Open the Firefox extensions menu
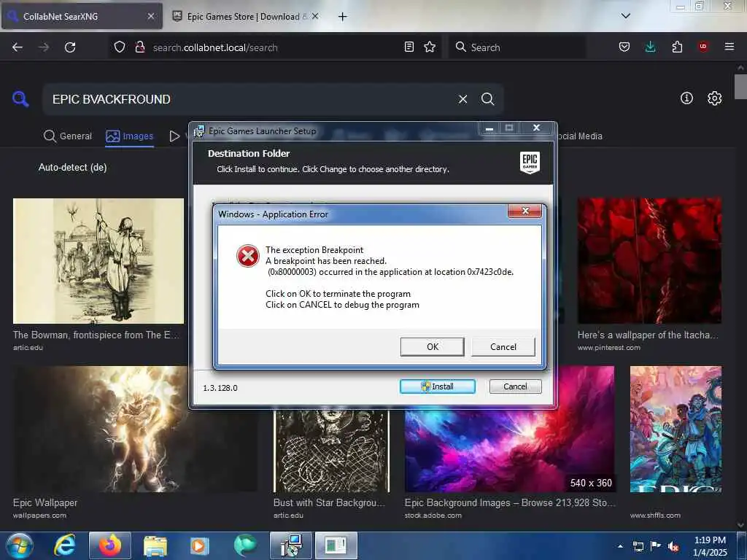Image resolution: width=747 pixels, height=560 pixels. tap(677, 47)
